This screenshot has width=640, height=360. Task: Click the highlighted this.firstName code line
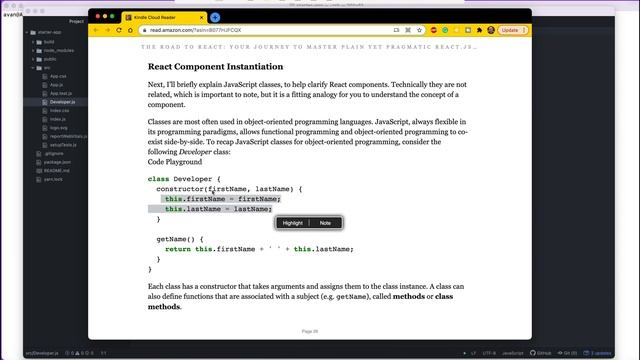[x=222, y=199]
